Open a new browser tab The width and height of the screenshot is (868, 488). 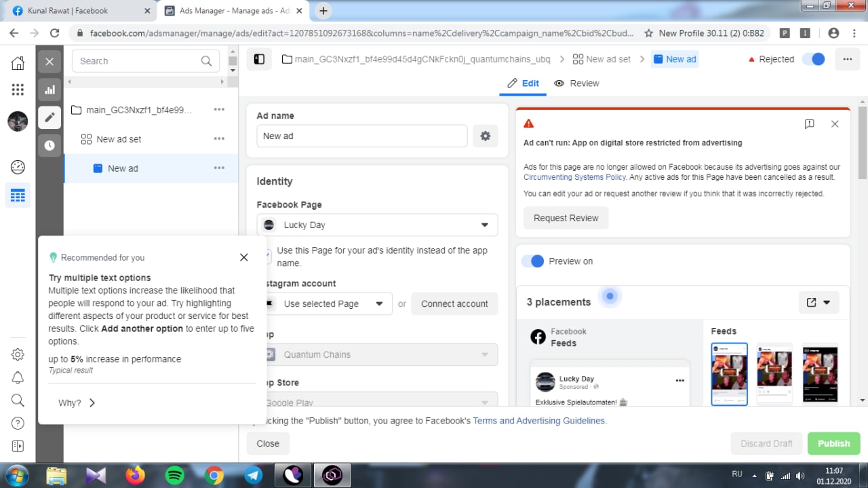[x=323, y=11]
